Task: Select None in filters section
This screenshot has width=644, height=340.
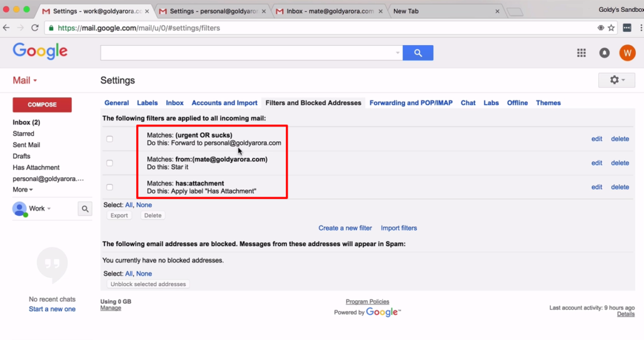Action: 144,205
